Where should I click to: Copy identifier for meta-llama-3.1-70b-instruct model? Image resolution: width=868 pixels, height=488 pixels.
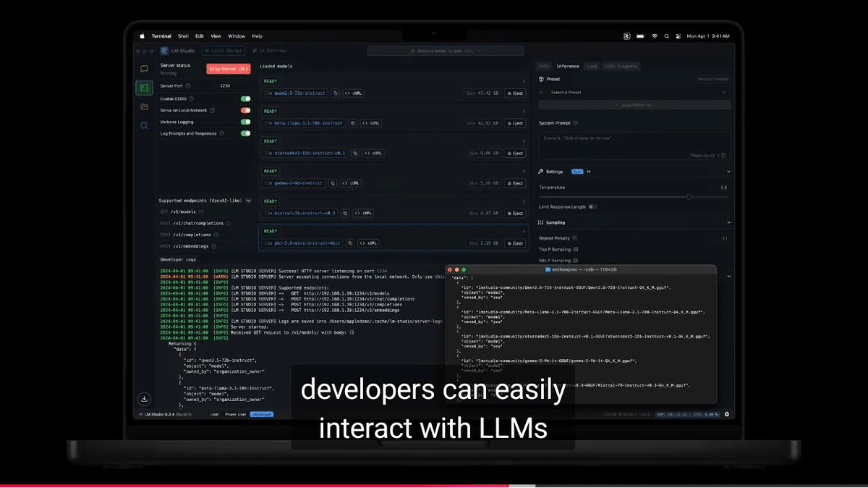point(353,123)
